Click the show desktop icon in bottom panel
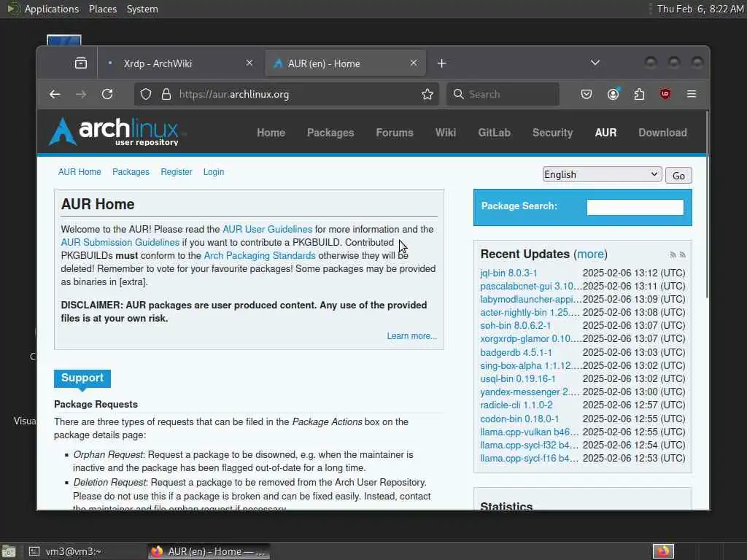This screenshot has height=560, width=747. 8,551
